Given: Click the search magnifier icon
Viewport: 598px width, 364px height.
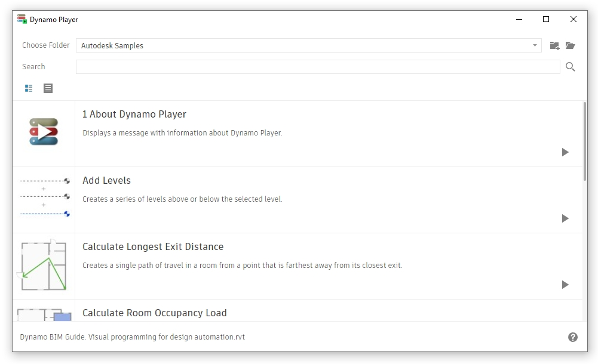Looking at the screenshot, I should coord(571,67).
